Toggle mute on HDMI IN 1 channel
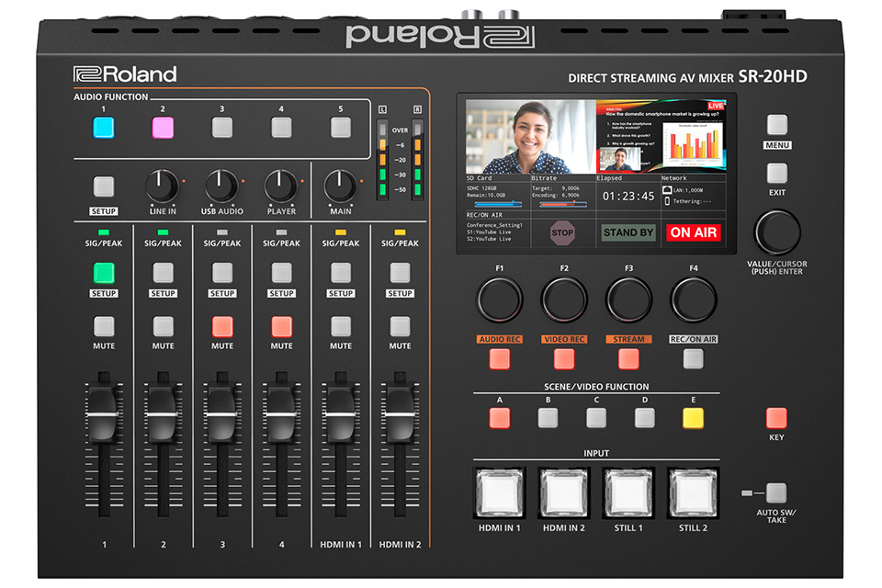 (341, 326)
